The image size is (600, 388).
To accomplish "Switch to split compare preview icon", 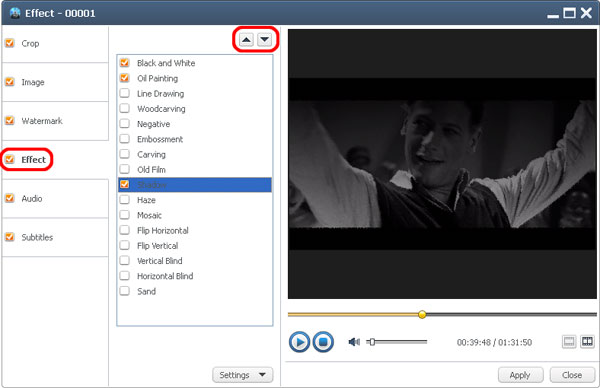I will (x=587, y=341).
